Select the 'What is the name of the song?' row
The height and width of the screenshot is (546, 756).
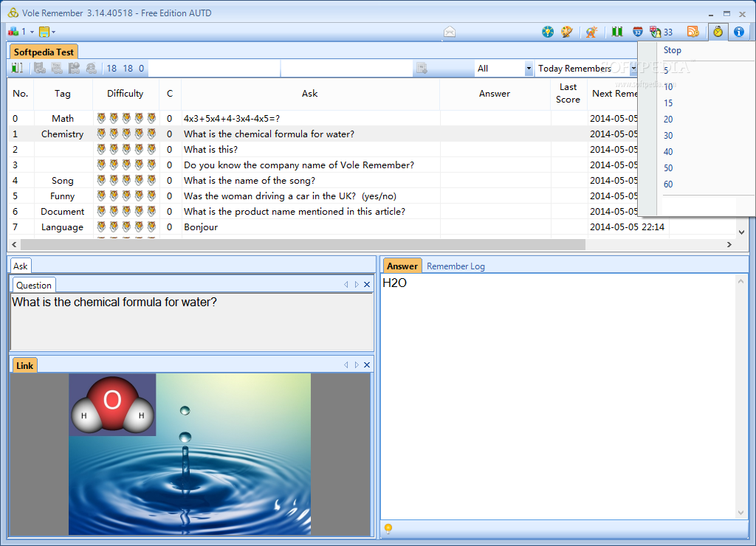tap(250, 180)
